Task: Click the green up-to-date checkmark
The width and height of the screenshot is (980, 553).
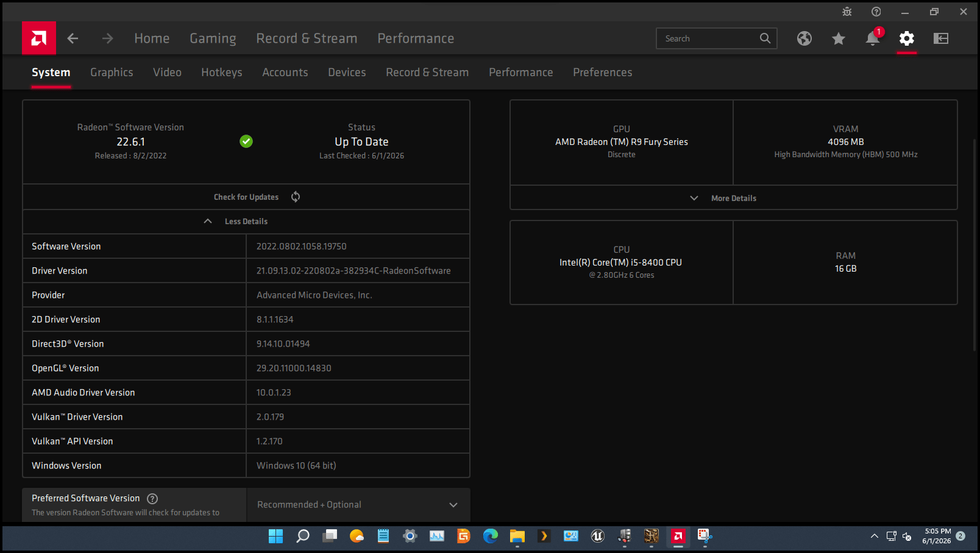Action: (246, 141)
